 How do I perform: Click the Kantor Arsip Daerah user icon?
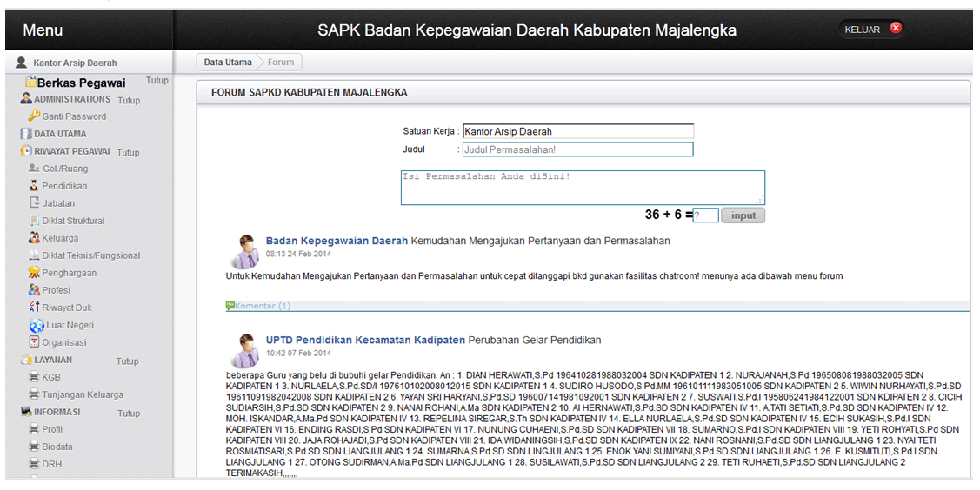point(22,63)
